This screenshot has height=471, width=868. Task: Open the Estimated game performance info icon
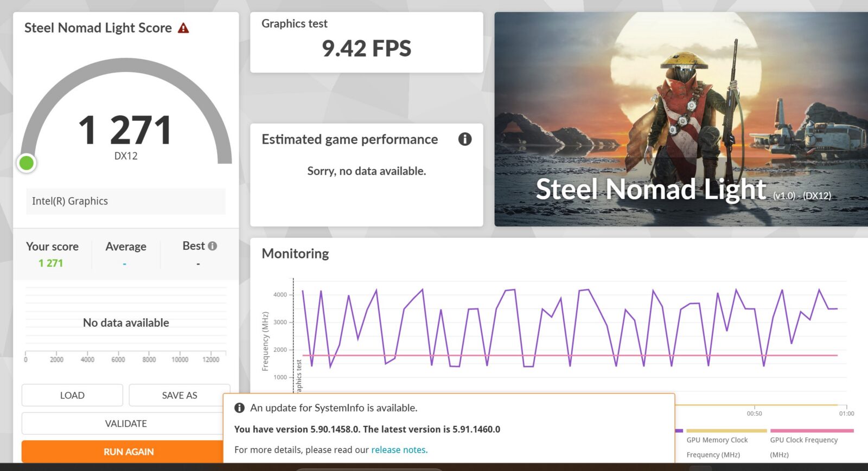[464, 139]
